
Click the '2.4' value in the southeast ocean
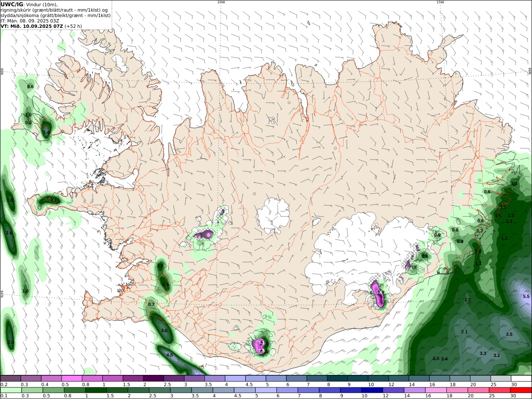coord(444,359)
